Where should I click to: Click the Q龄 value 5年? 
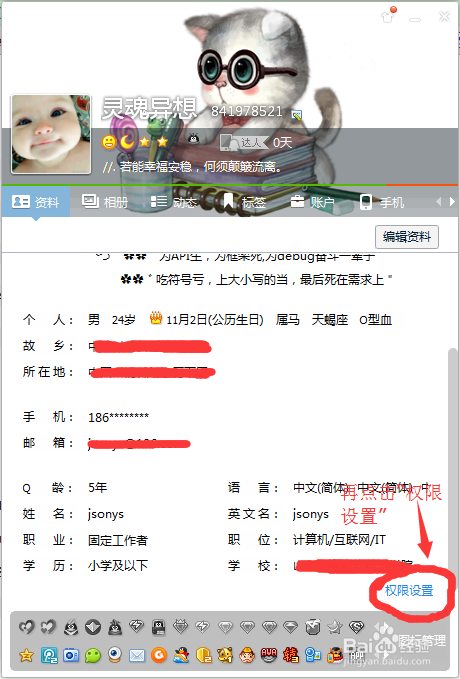pyautogui.click(x=97, y=488)
